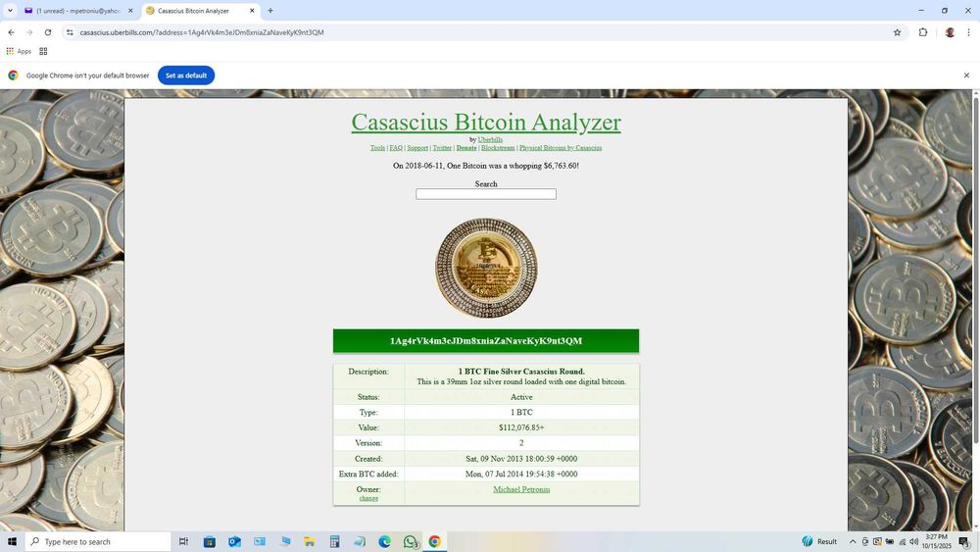Viewport: 980px width, 552px height.
Task: Open Microsoft Store from the taskbar
Action: coord(210,541)
